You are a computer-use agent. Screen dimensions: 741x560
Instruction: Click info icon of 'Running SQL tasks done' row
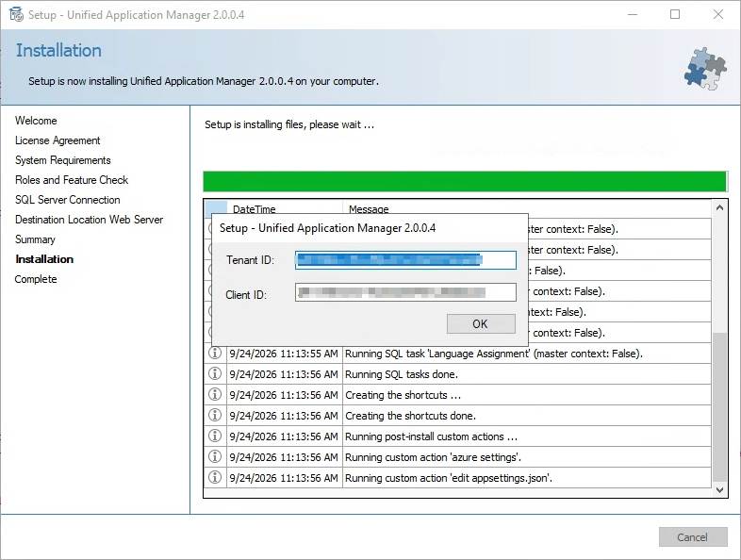[215, 374]
